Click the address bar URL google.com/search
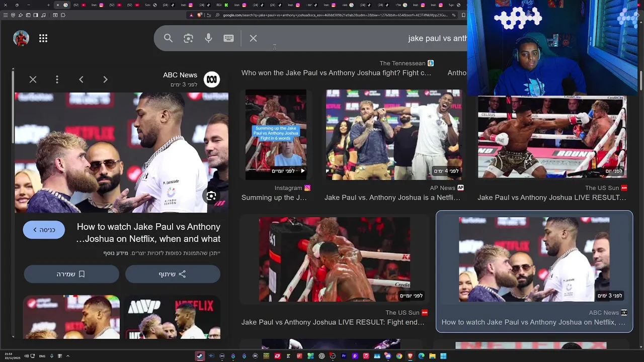Viewport: 644px width, 362px height. (x=335, y=15)
